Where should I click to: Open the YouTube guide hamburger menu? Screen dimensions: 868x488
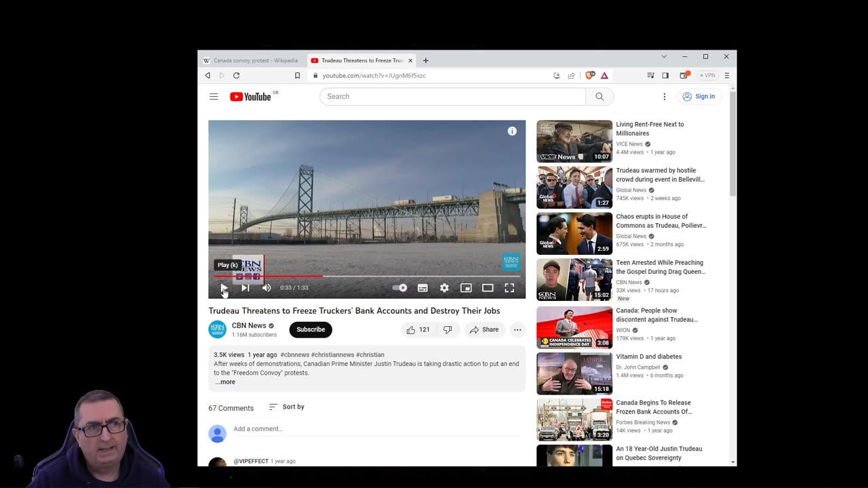coord(214,97)
